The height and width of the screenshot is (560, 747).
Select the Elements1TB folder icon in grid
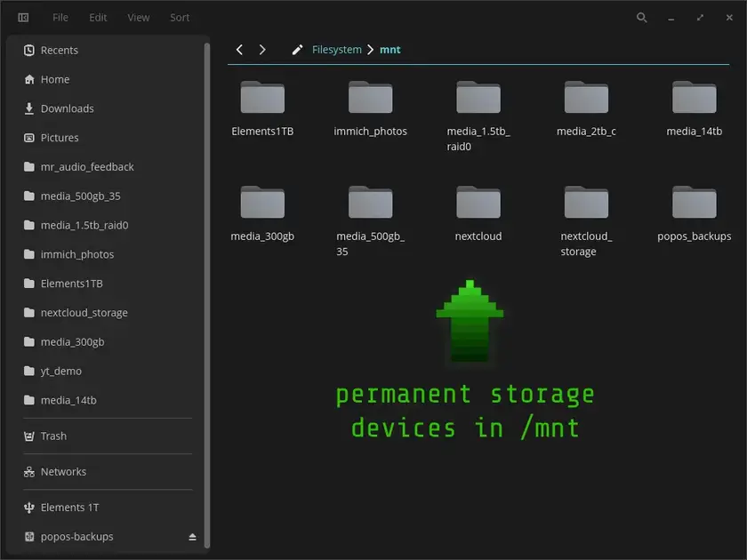coord(262,97)
